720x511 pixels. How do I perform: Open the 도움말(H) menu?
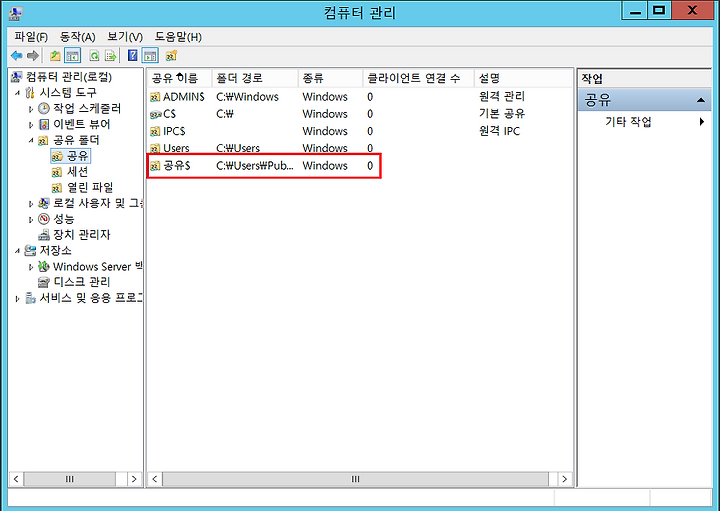tap(178, 37)
